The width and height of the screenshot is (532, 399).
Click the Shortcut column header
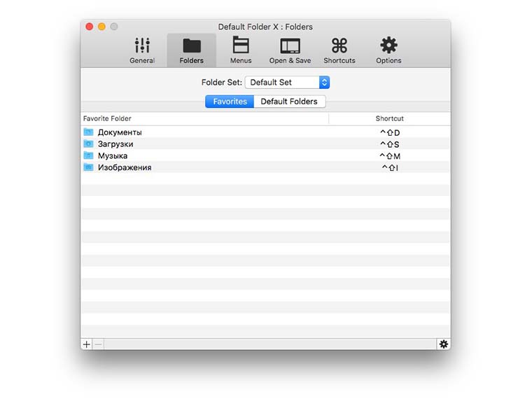tap(389, 118)
